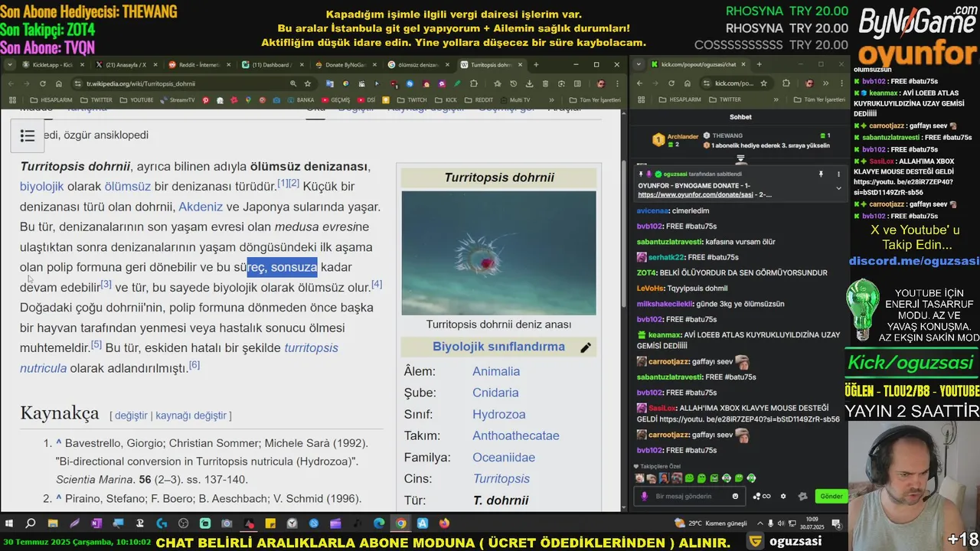Open pinned message options three-dot menu
The image size is (980, 551).
838,174
